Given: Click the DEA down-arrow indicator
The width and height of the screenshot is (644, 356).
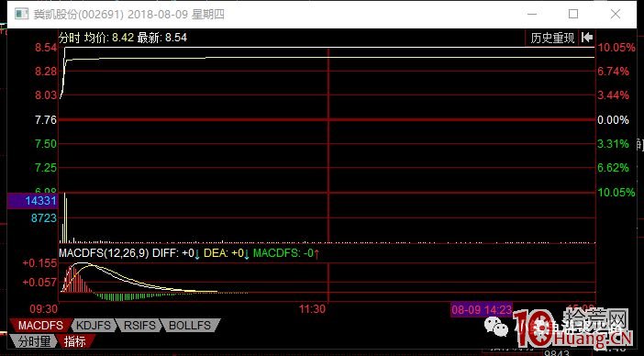Looking at the screenshot, I should 247,254.
